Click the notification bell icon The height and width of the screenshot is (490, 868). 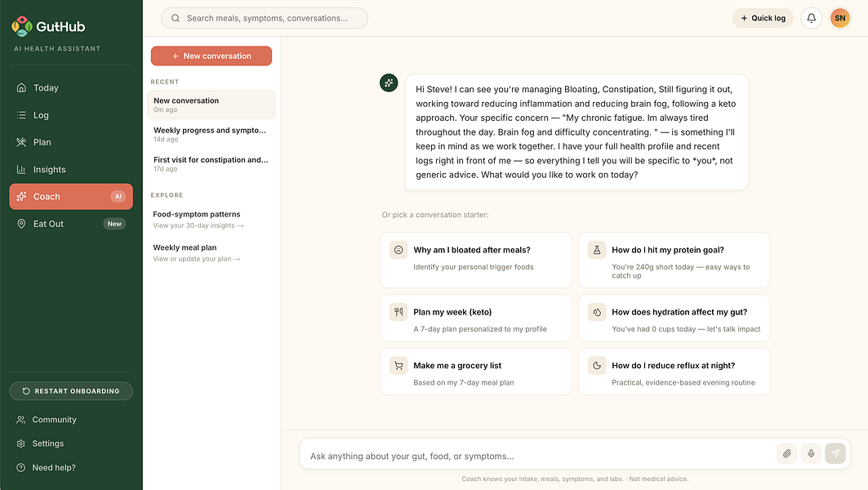point(811,18)
